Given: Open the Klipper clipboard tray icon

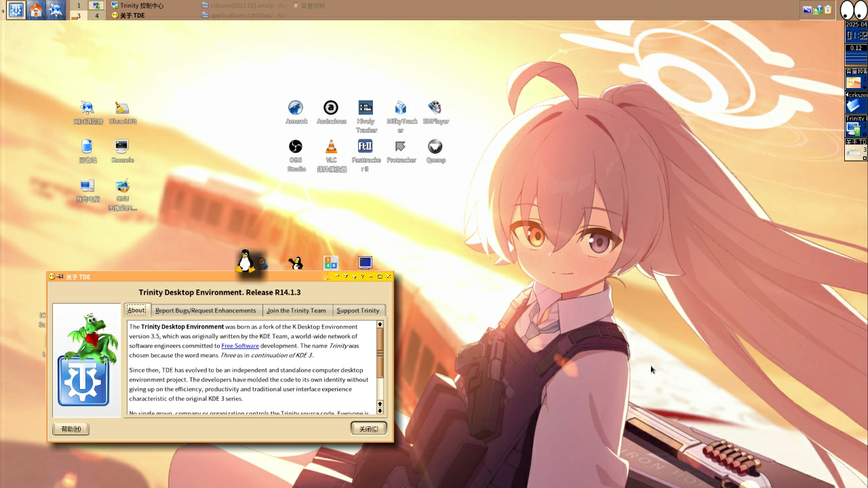Looking at the screenshot, I should 827,9.
